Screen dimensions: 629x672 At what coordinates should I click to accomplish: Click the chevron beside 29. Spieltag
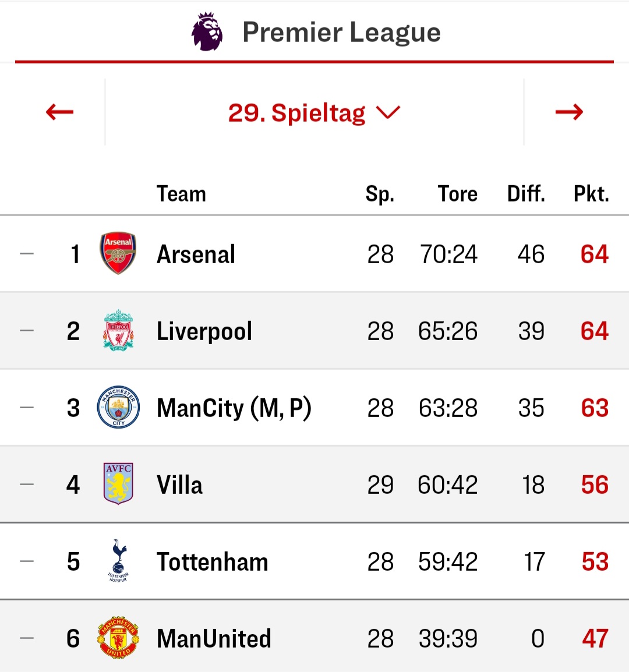(x=388, y=113)
